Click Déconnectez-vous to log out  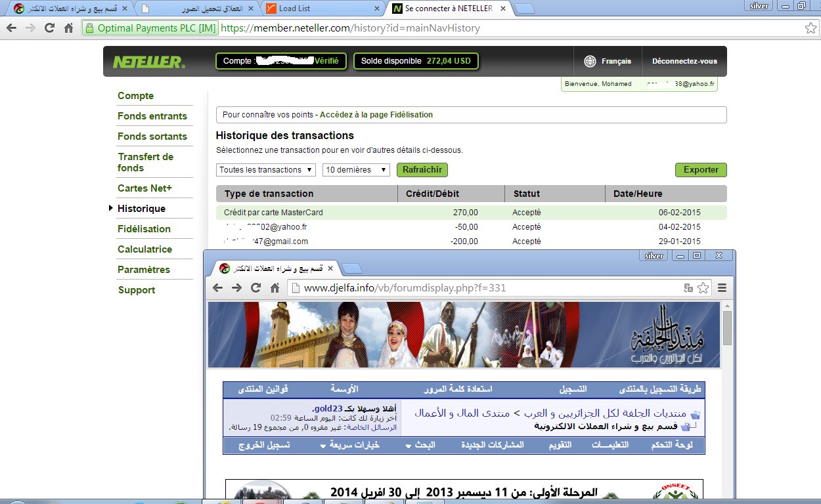tap(684, 61)
